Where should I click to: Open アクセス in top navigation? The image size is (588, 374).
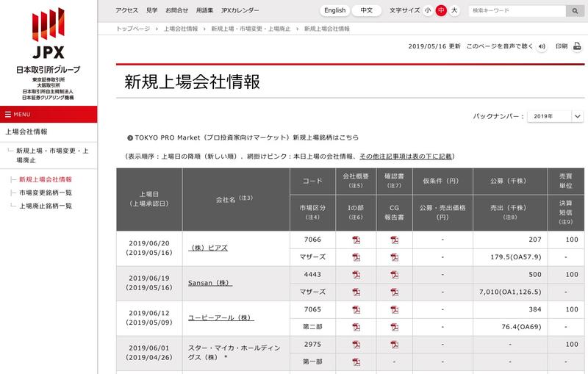click(x=126, y=10)
